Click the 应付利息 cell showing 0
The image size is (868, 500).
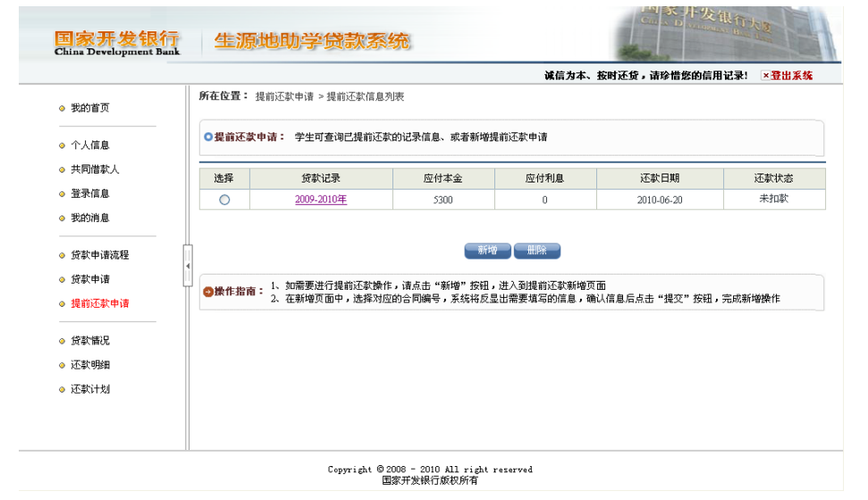tap(545, 199)
